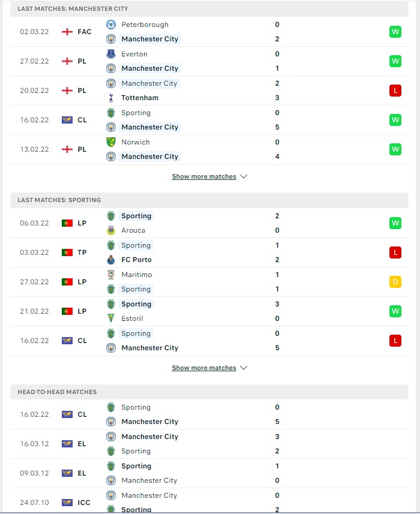Open the FC Porto team name link
Screen dimensions: 420x514
tap(136, 260)
